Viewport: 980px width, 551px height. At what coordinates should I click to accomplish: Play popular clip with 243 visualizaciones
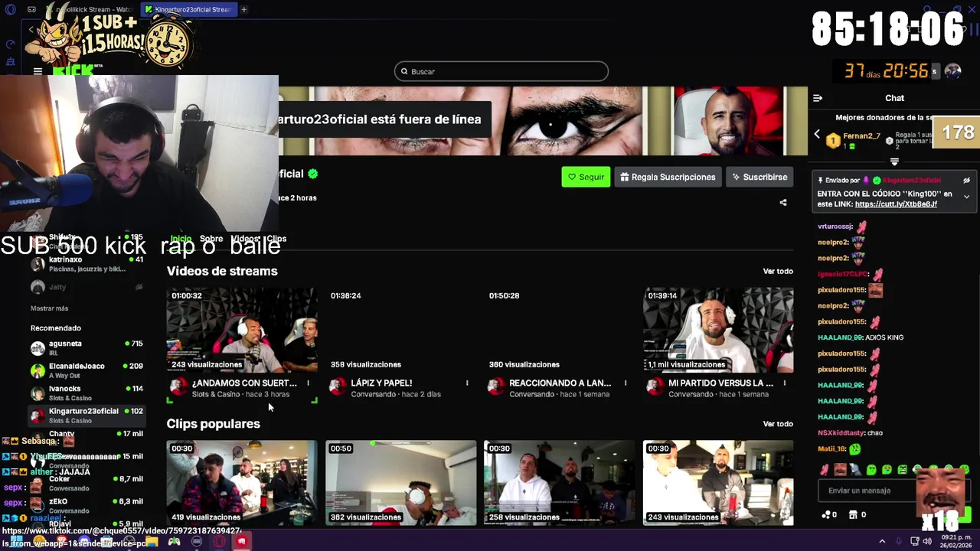pyautogui.click(x=718, y=483)
